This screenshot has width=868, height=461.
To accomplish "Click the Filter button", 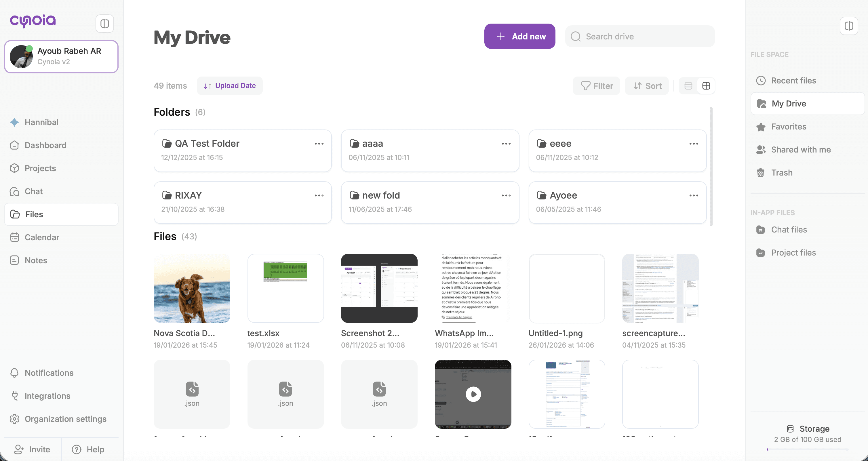I will coord(596,86).
